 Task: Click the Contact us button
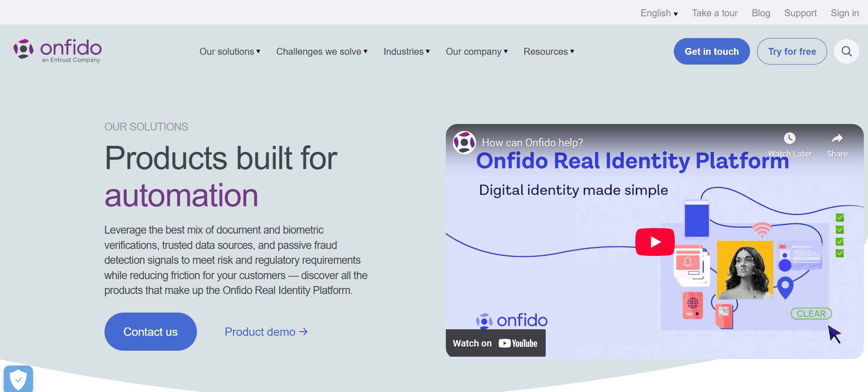click(x=150, y=332)
